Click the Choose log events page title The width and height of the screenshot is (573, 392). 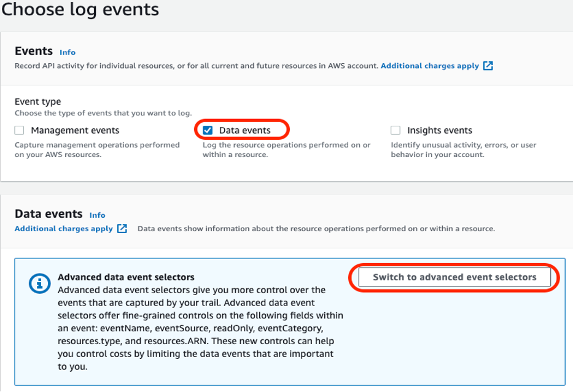[80, 10]
